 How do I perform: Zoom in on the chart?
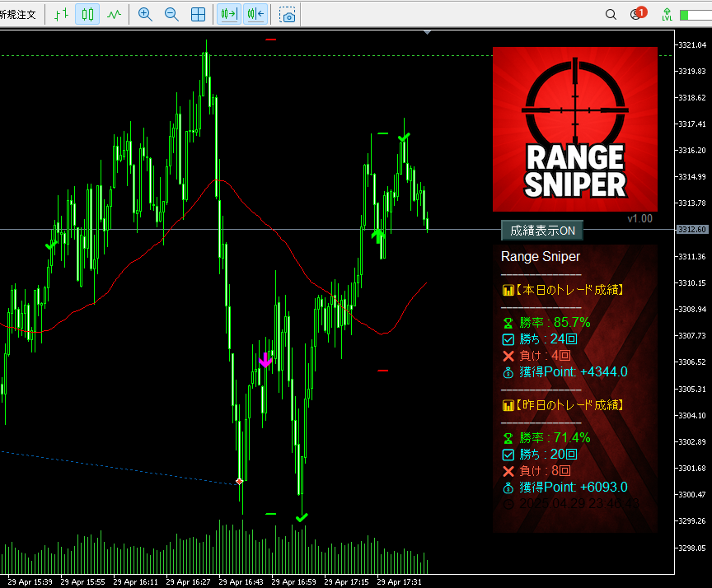[x=145, y=15]
